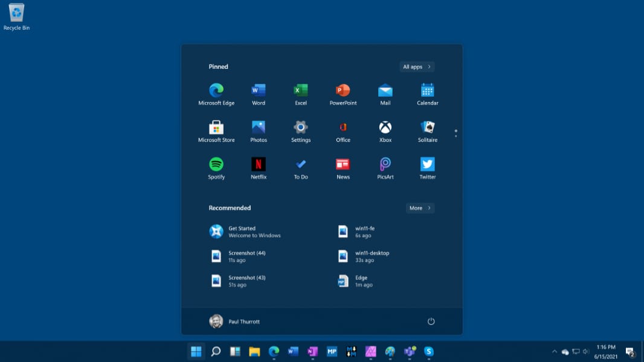Click the OneDrive cloud tray icon
The width and height of the screenshot is (644, 362).
[565, 352]
